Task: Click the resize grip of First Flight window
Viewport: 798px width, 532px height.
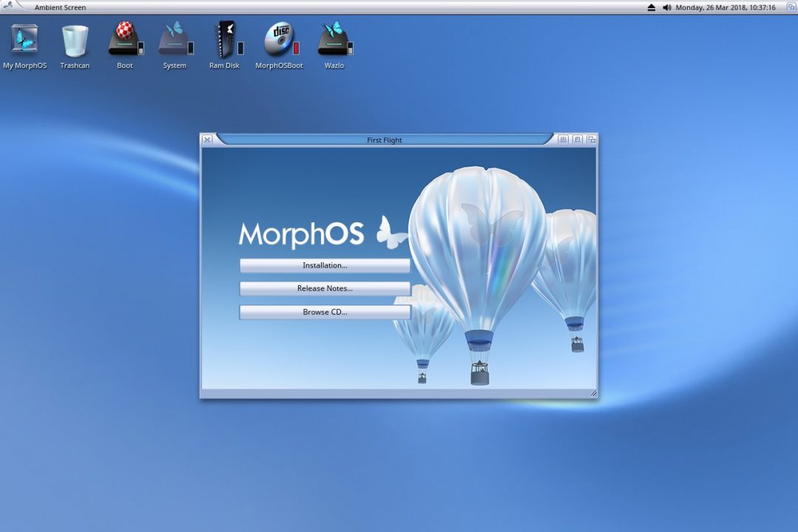Action: click(593, 393)
